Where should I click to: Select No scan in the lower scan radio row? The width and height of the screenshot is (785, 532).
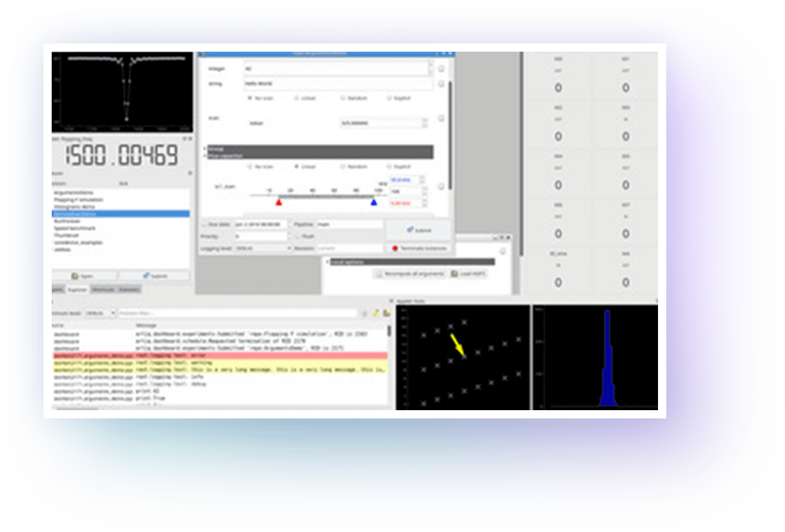click(260, 166)
